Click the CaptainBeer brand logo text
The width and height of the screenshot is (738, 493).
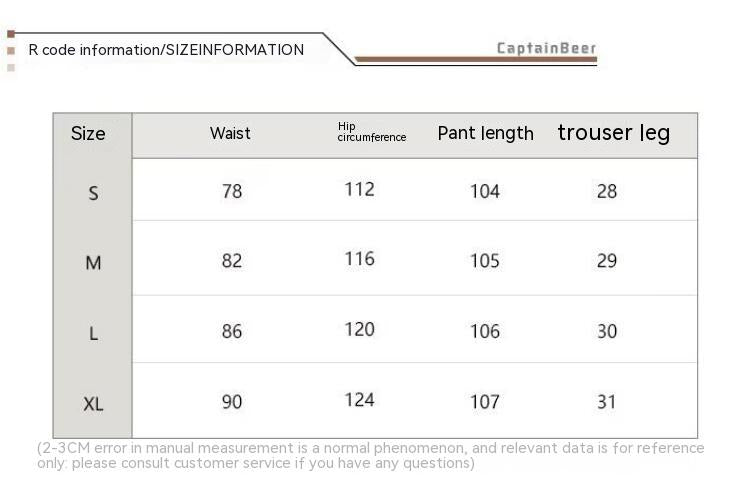coord(546,48)
